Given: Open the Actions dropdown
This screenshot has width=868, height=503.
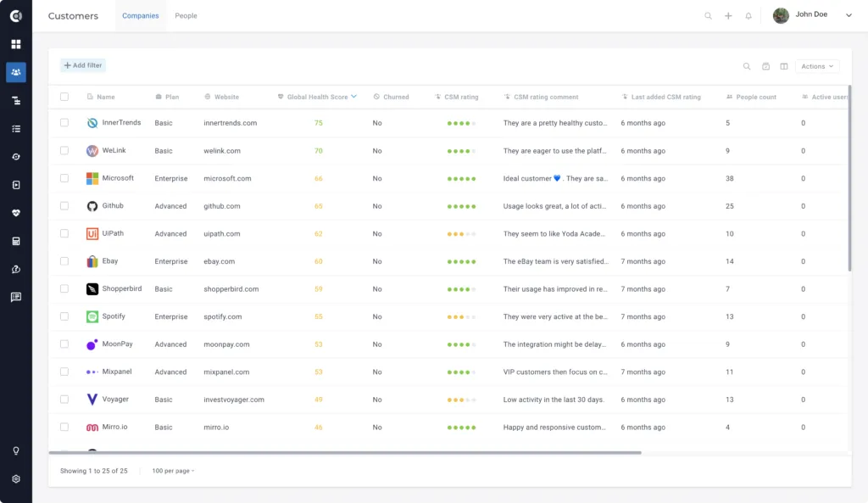Looking at the screenshot, I should (817, 66).
